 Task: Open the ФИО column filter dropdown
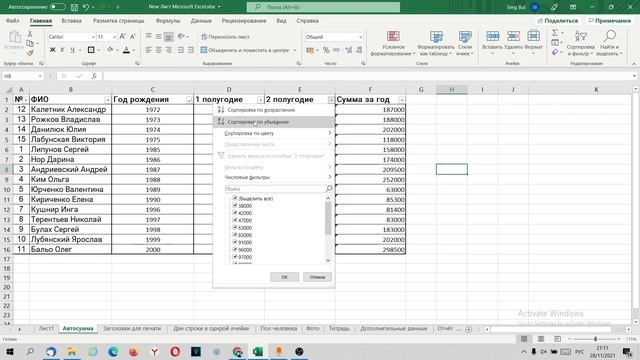pos(107,100)
